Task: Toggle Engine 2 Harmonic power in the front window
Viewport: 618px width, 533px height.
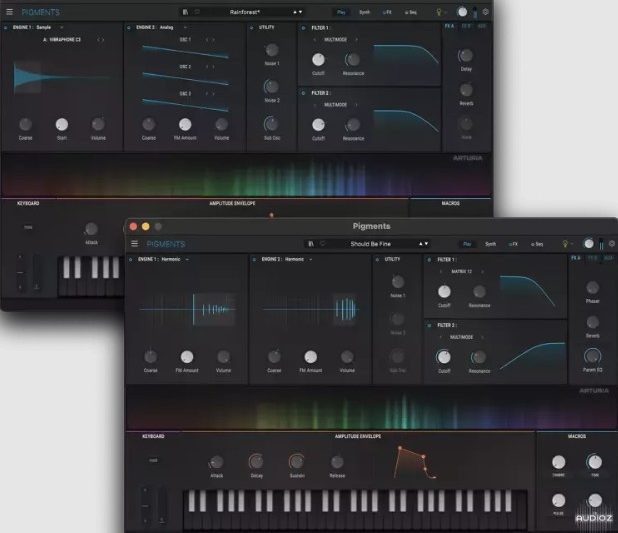Action: [254, 259]
